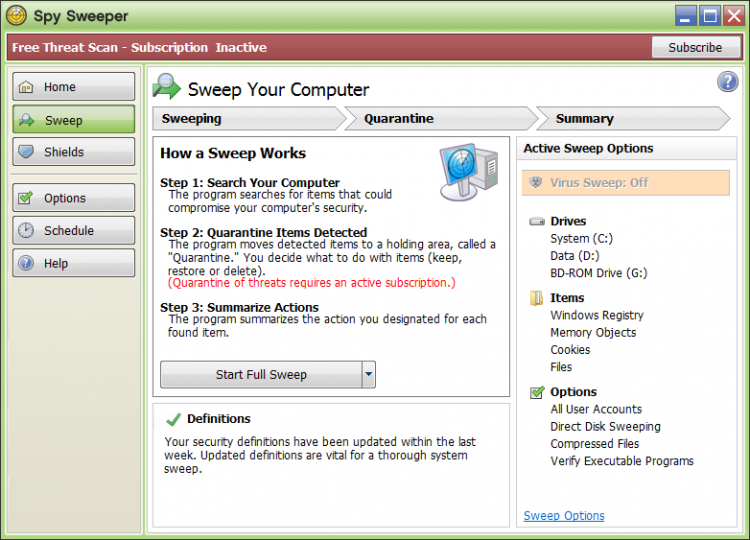
Task: Click Step 1: Search Your Computer heading
Action: point(250,182)
